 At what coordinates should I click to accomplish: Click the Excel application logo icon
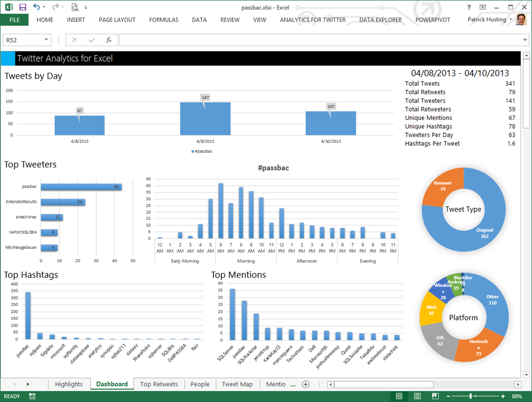9,7
